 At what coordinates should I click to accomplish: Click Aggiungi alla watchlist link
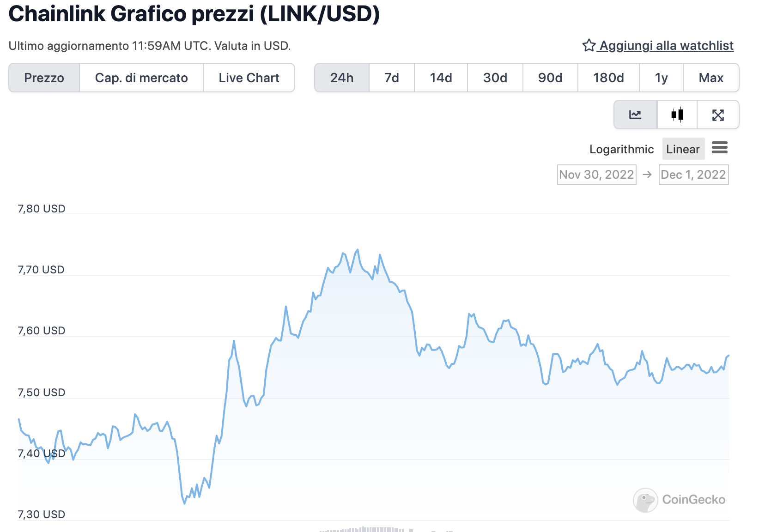pos(666,46)
